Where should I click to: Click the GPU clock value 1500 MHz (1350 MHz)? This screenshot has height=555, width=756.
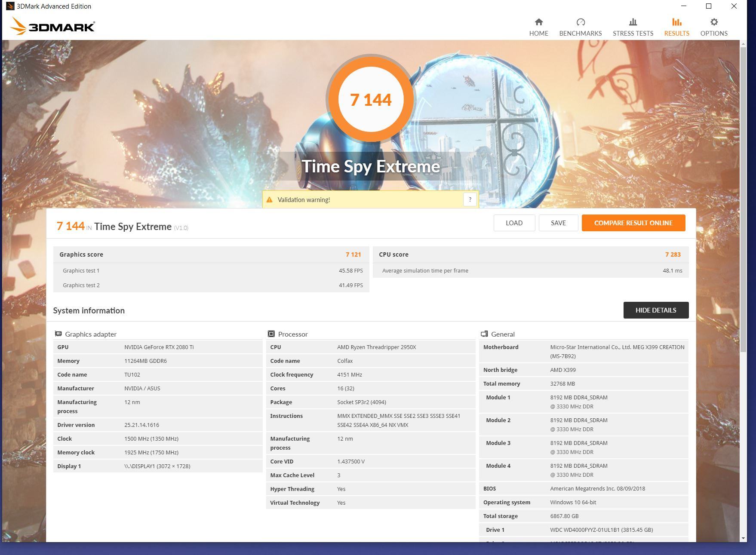(x=151, y=438)
